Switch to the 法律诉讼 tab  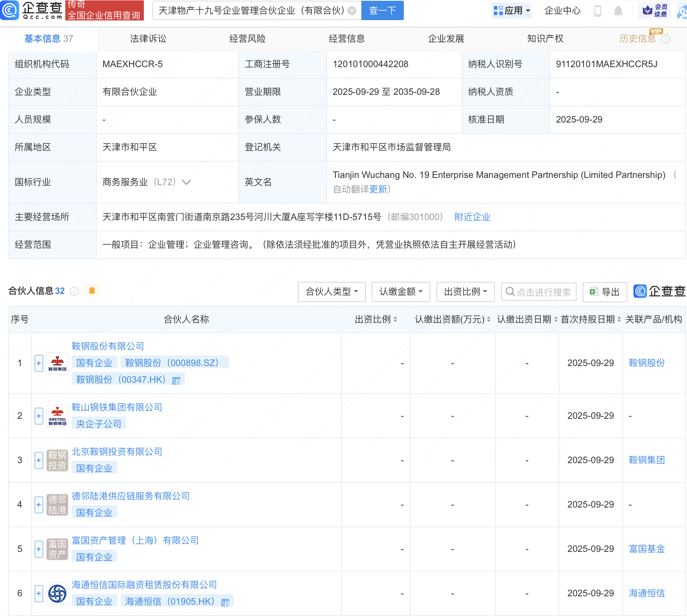tap(148, 39)
